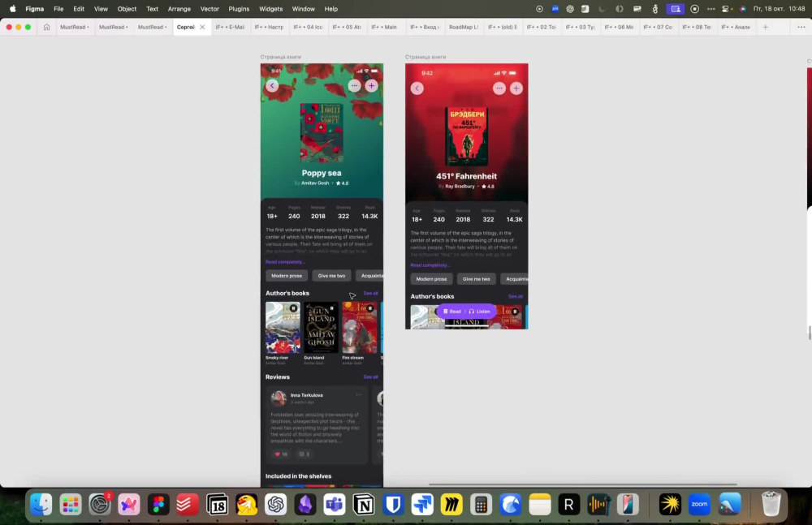
Task: Switch to IF+ • 05 tab
Action: coord(347,27)
